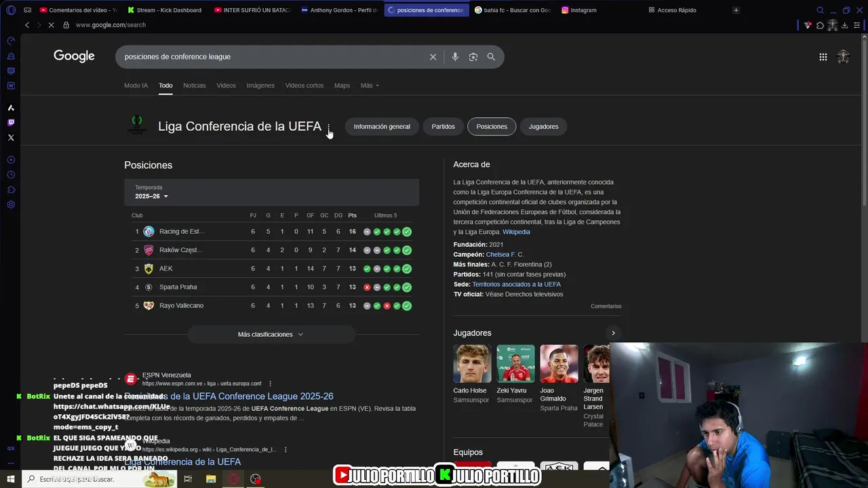This screenshot has width=868, height=488.
Task: Click the Jugadores chip
Action: tap(544, 127)
